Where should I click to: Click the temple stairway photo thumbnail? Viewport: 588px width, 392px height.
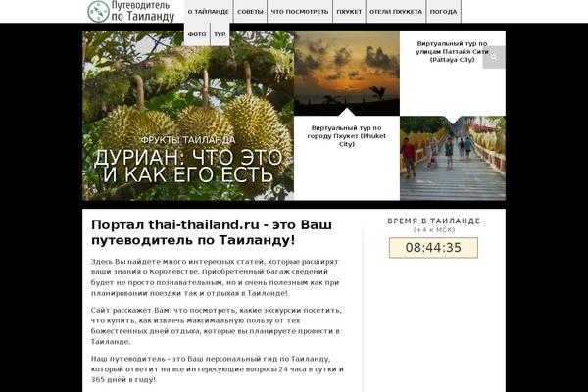(453, 158)
